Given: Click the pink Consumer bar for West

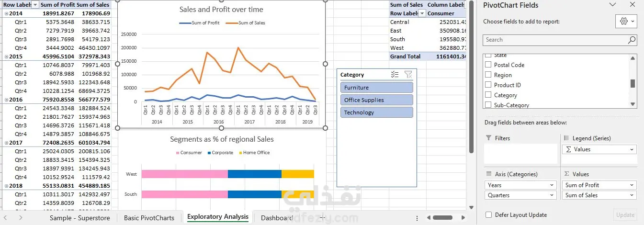Looking at the screenshot, I should tap(184, 174).
